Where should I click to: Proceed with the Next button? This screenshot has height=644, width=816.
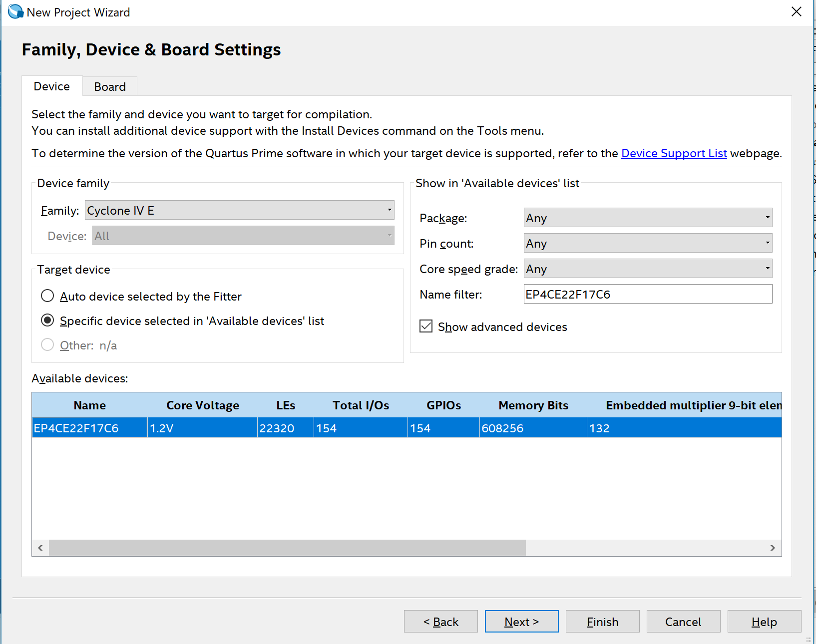(x=522, y=622)
